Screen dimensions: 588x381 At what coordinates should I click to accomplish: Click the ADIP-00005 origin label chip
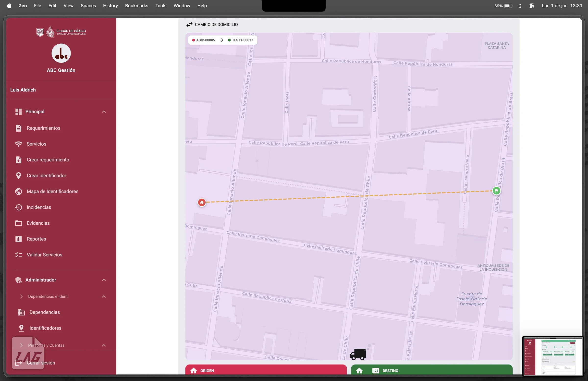[204, 40]
